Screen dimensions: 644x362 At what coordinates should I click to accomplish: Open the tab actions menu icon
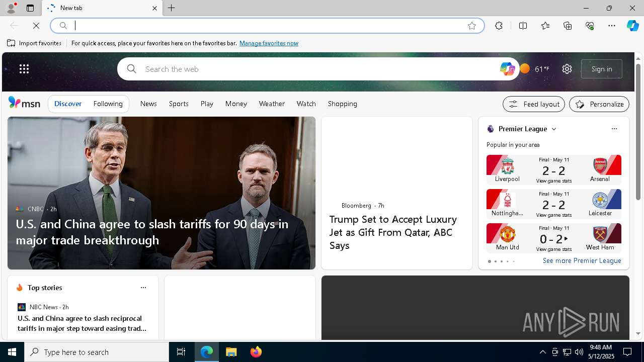pyautogui.click(x=30, y=8)
